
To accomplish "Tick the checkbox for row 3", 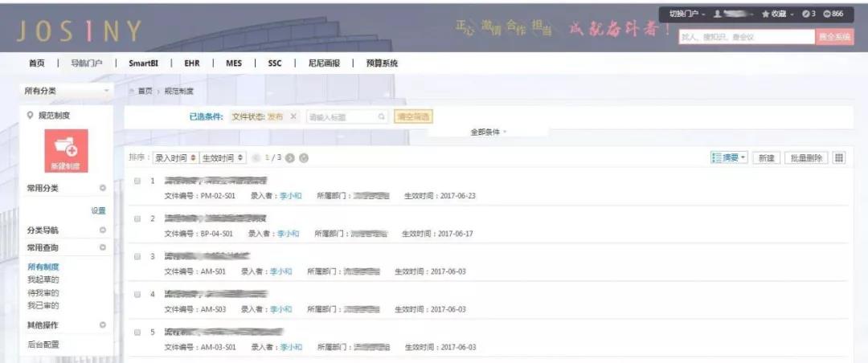I will (137, 257).
